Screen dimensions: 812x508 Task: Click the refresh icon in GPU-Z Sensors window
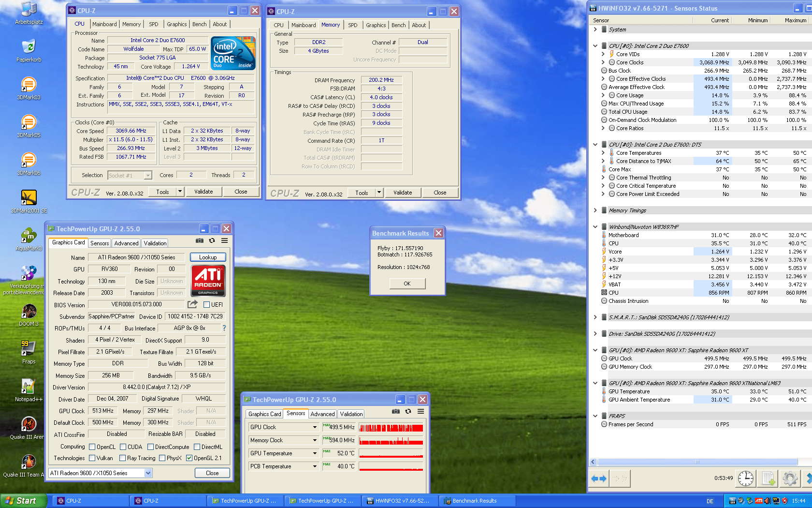408,411
